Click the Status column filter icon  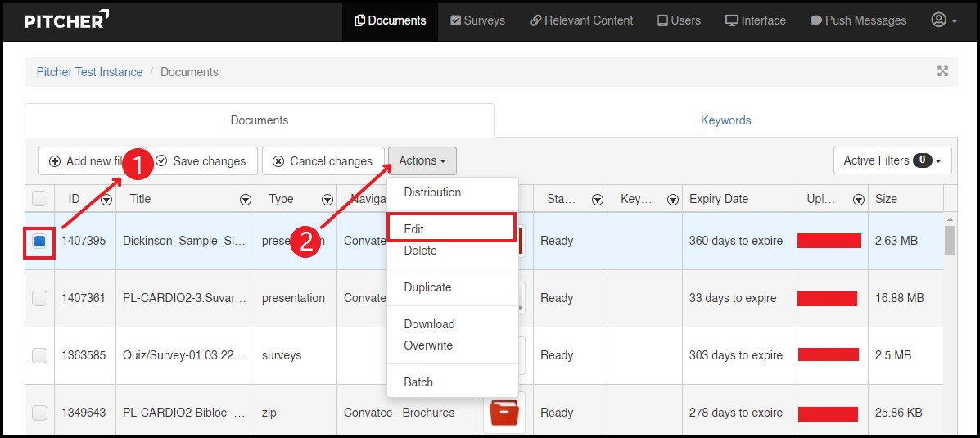click(x=598, y=200)
